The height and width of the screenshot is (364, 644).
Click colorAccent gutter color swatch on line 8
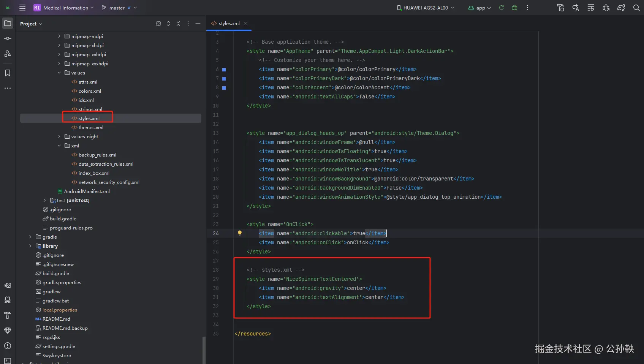coord(224,88)
